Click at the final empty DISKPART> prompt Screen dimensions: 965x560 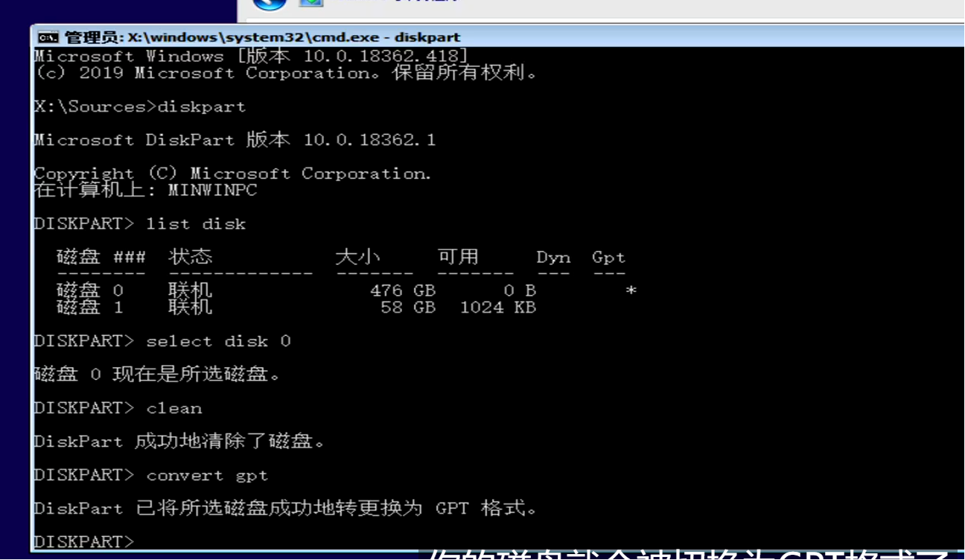[x=84, y=541]
